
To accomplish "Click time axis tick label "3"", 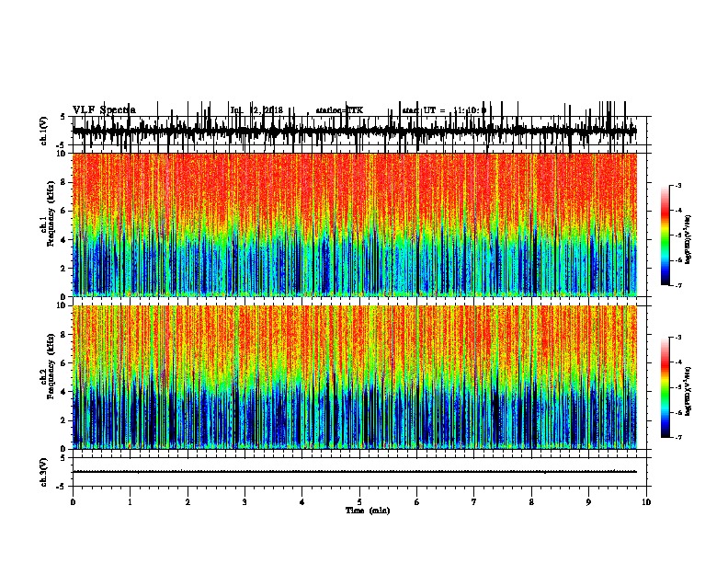I will (245, 502).
